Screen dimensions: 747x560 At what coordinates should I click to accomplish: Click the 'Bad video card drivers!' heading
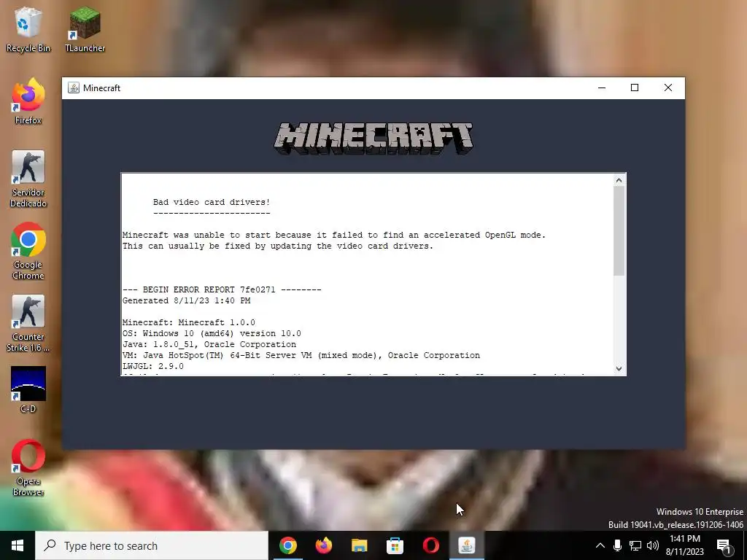pos(212,203)
